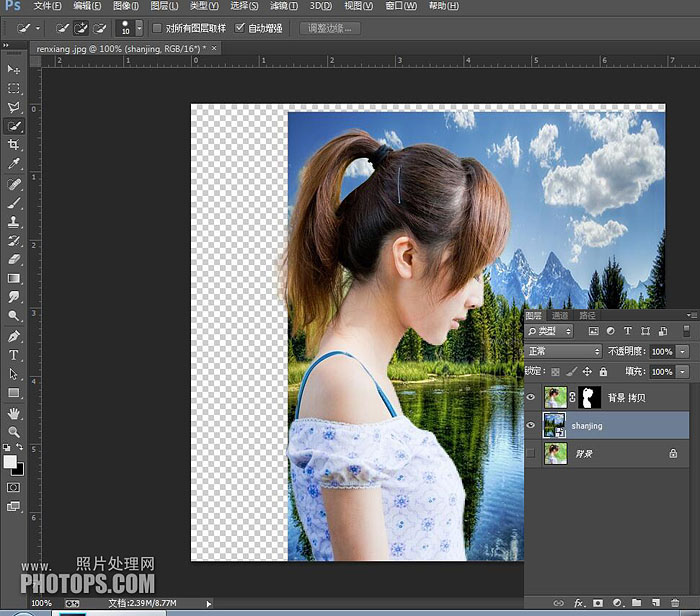Viewport: 700px width, 616px height.
Task: Open the 文件(F) menu
Action: (47, 6)
